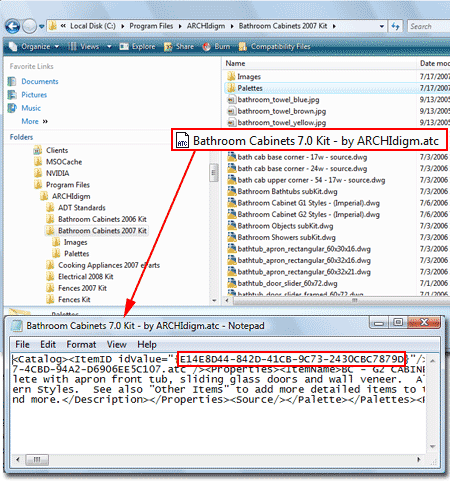Screen dimensions: 450x481
Task: Open Pictures favorite link
Action: pos(34,95)
